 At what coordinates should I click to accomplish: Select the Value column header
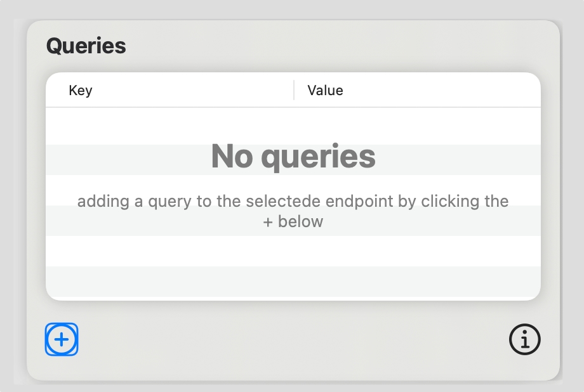point(325,91)
